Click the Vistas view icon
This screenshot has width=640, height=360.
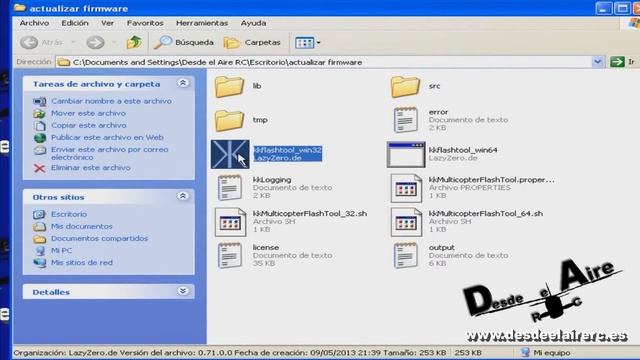(304, 42)
